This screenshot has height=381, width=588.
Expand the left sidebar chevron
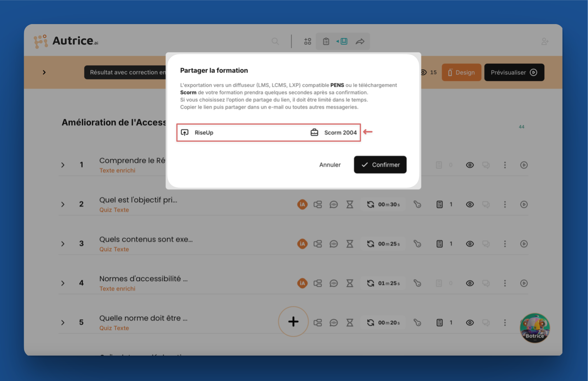pyautogui.click(x=44, y=72)
